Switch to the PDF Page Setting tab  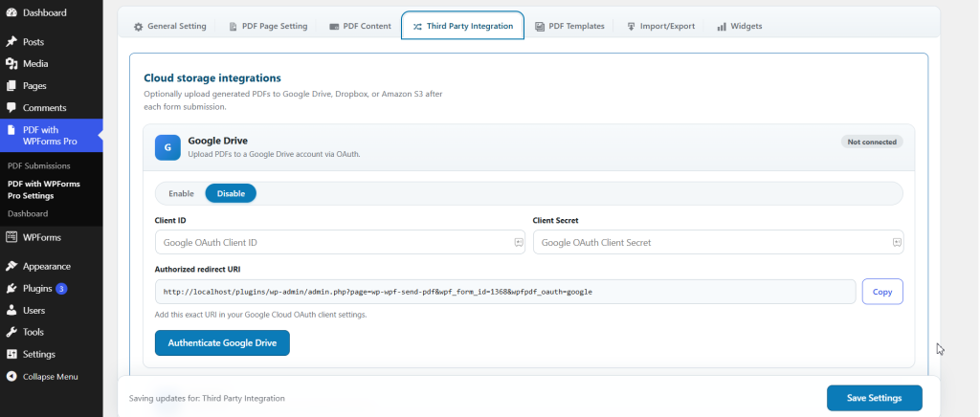point(268,26)
